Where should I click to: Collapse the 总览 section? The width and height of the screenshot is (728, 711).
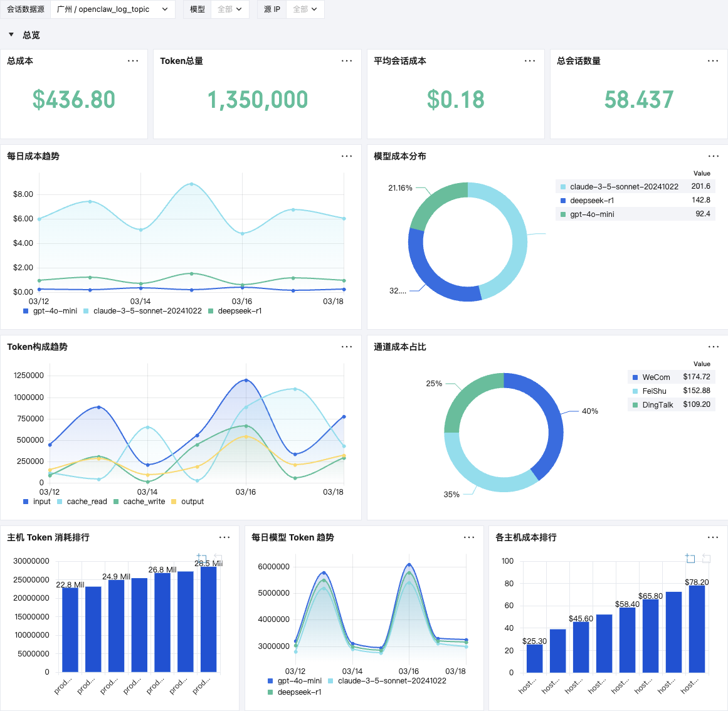[x=11, y=35]
